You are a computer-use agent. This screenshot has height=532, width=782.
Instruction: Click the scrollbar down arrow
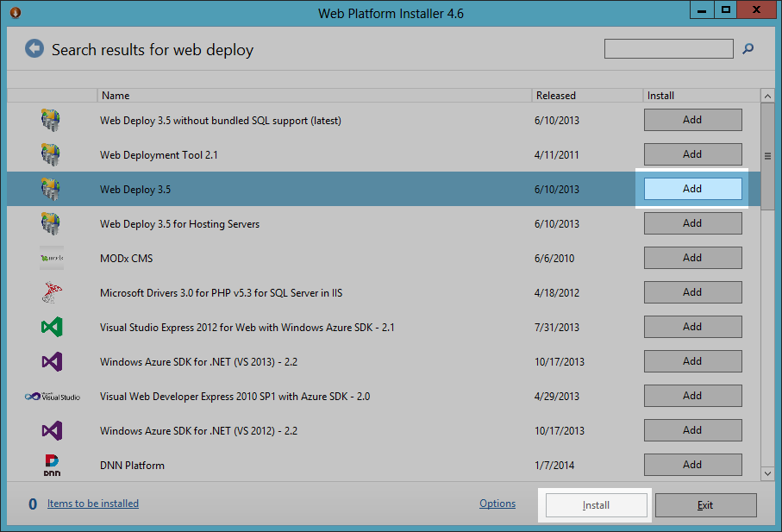[x=767, y=473]
